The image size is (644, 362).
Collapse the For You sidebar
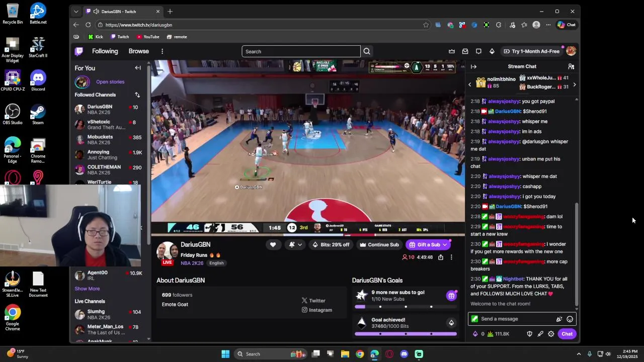click(138, 68)
